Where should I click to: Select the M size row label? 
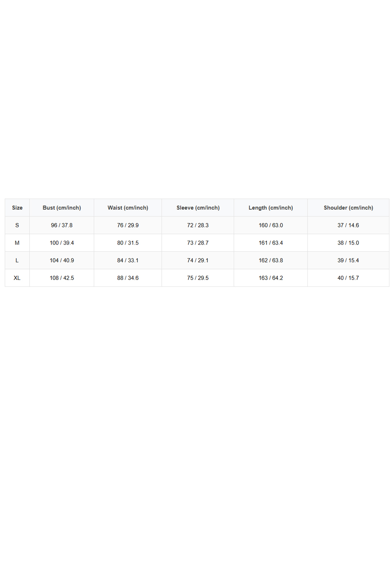coord(17,243)
